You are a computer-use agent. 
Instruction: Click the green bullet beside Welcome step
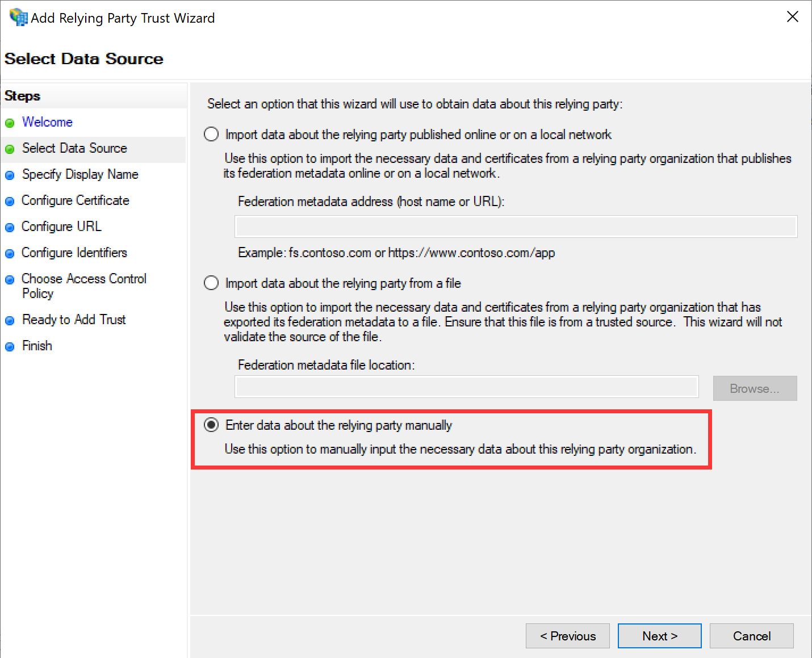pyautogui.click(x=10, y=123)
